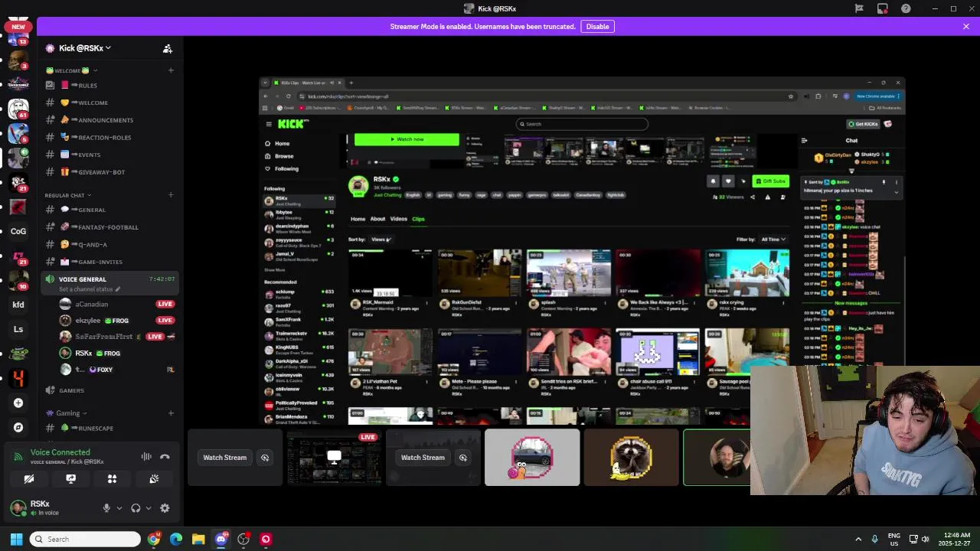This screenshot has height=551, width=980.
Task: Open the LIVE stream preview thumbnail
Action: pos(334,458)
